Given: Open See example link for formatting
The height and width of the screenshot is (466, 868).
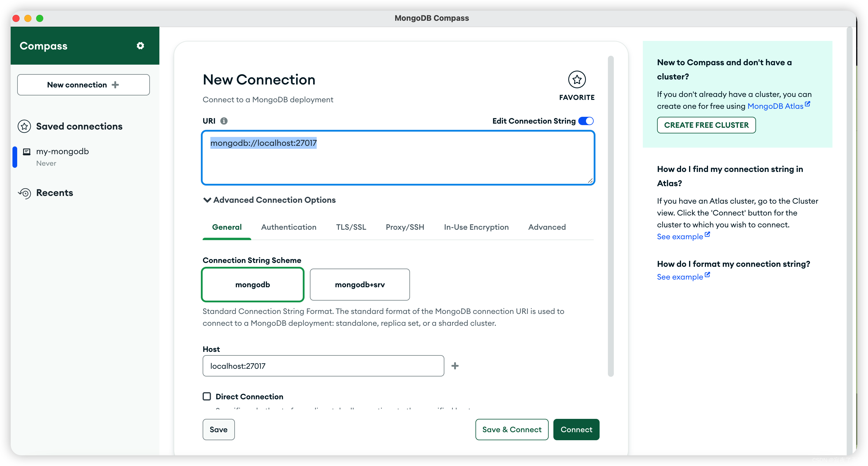Looking at the screenshot, I should pos(680,277).
